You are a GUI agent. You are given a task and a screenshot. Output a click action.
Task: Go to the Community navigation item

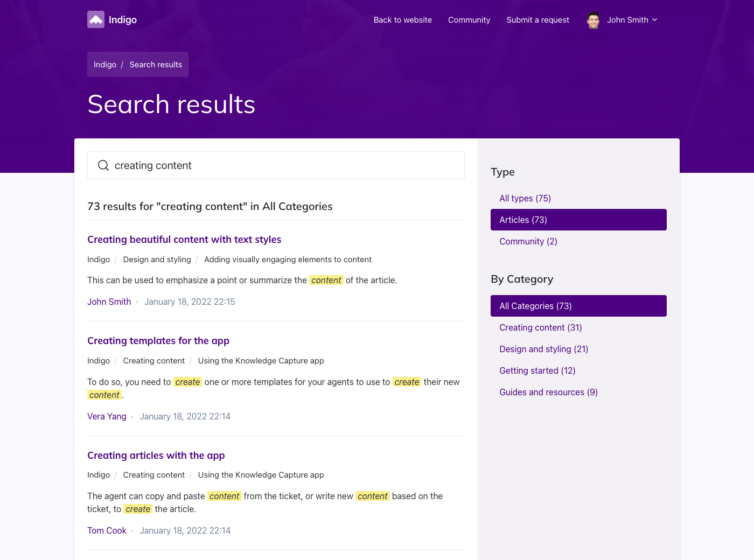469,20
